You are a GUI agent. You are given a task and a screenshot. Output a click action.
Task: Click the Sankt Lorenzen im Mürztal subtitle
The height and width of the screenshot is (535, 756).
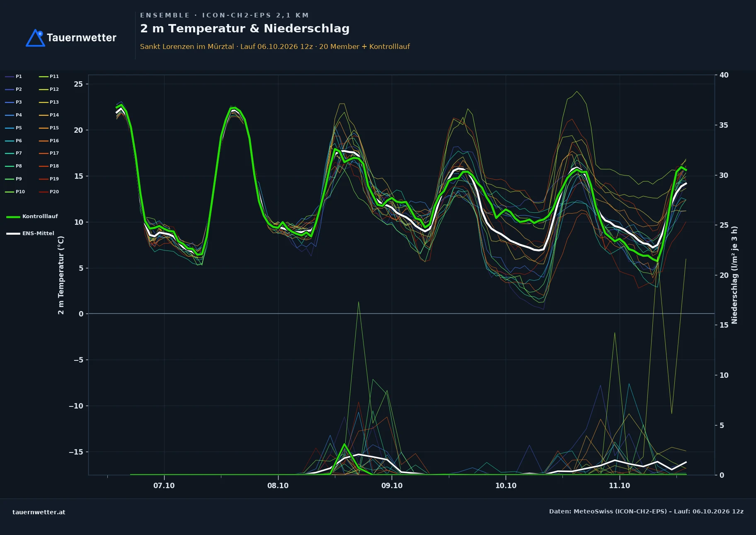pos(187,46)
